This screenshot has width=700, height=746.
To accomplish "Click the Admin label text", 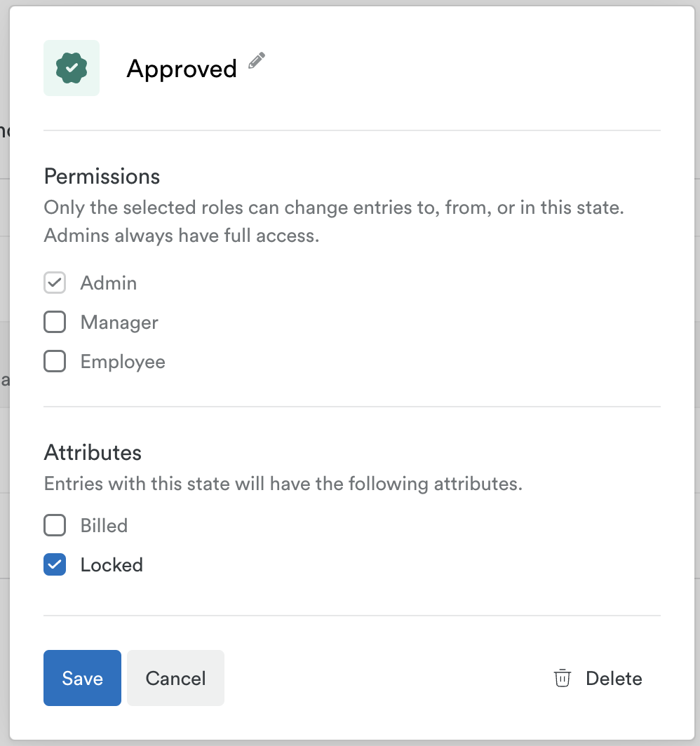I will coord(109,283).
